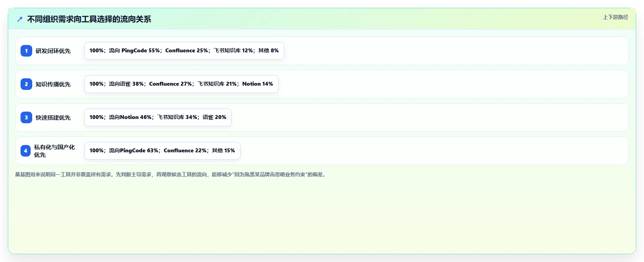The image size is (644, 262).
Task: Click number badge 2 for 知识传播优先
Action: pos(26,84)
